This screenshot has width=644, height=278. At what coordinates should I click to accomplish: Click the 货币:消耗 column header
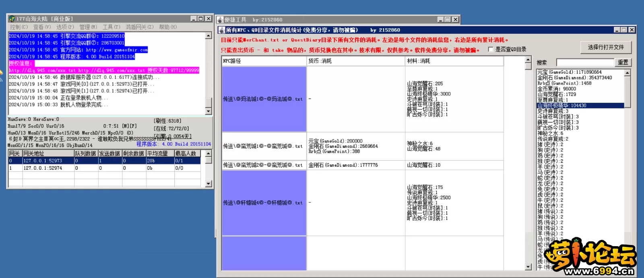(356, 61)
